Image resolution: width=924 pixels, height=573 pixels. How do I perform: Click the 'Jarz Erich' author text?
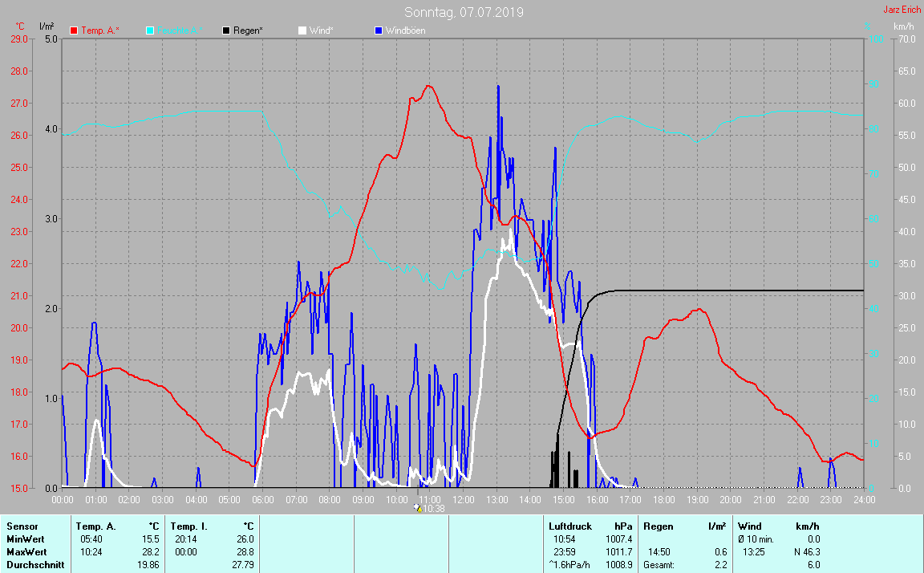click(x=902, y=10)
